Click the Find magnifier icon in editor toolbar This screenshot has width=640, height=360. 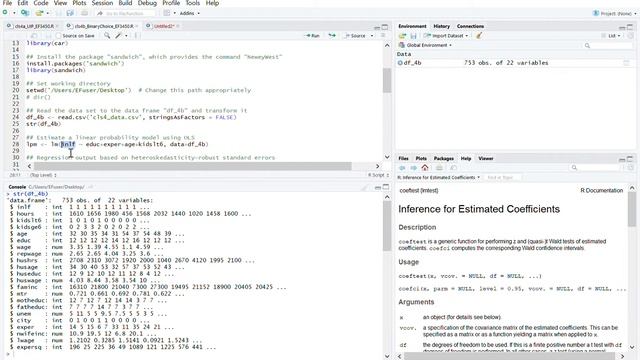pos(107,36)
